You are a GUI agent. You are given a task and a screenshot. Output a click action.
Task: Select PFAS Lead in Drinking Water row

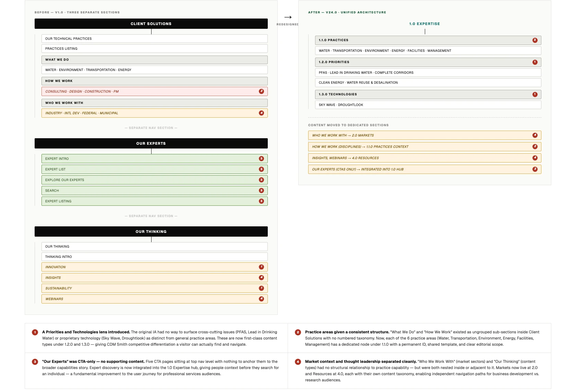[428, 72]
